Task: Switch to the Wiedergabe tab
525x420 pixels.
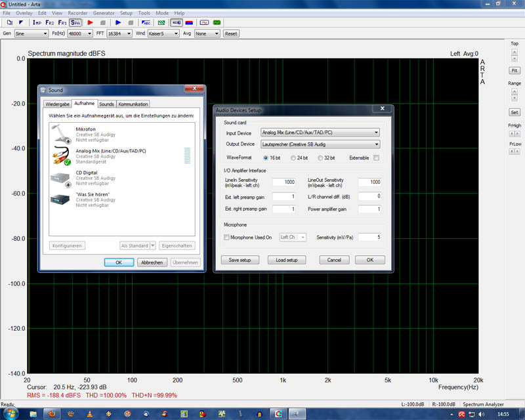Action: pyautogui.click(x=57, y=104)
